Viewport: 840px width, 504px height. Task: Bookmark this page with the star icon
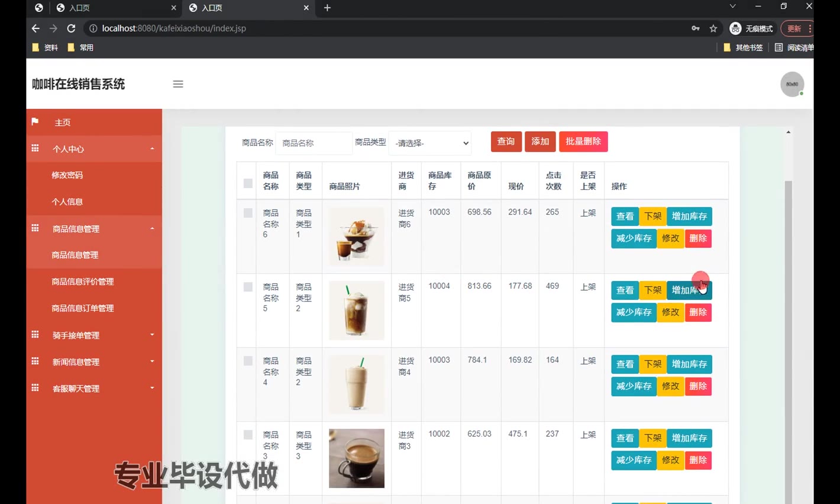tap(713, 28)
